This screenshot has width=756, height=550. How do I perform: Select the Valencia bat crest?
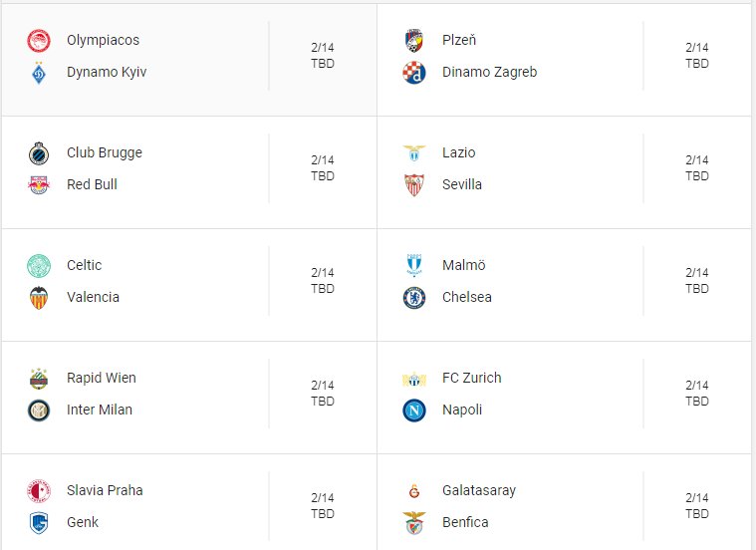39,298
